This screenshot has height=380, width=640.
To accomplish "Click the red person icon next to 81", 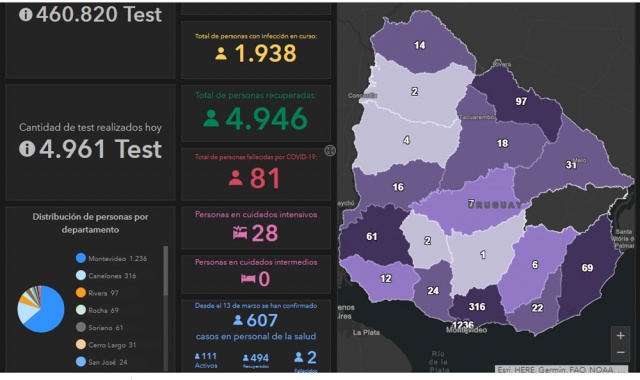I will pyautogui.click(x=236, y=178).
